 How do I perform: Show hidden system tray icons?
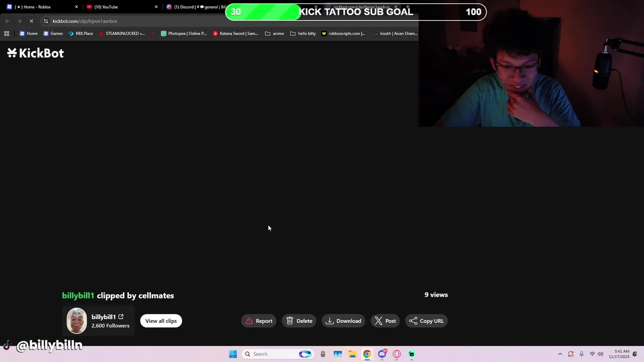[560, 354]
